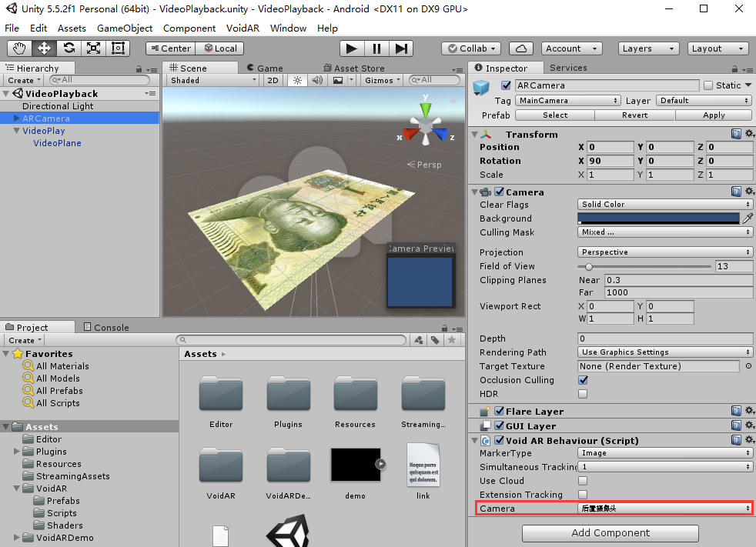Open GUI Layer settings gear
Image resolution: width=756 pixels, height=547 pixels.
pos(750,425)
